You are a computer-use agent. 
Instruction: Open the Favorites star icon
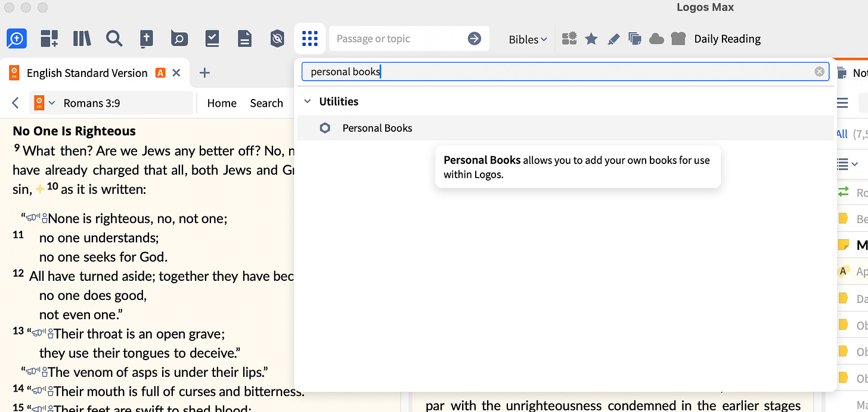click(591, 38)
